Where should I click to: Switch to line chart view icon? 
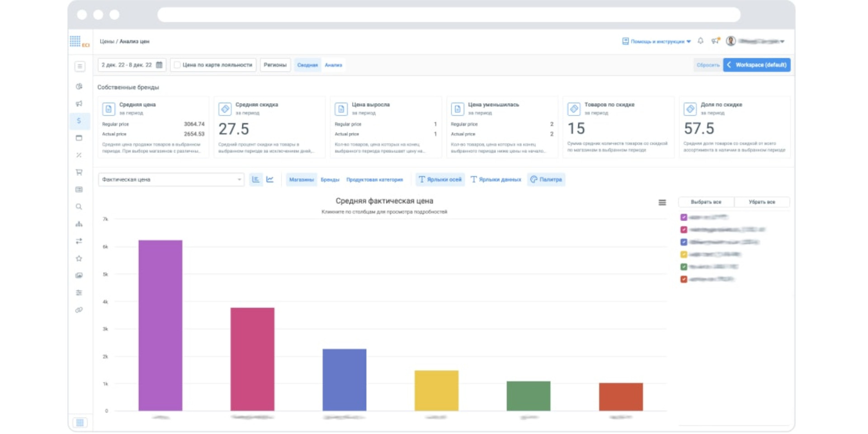[x=270, y=179]
